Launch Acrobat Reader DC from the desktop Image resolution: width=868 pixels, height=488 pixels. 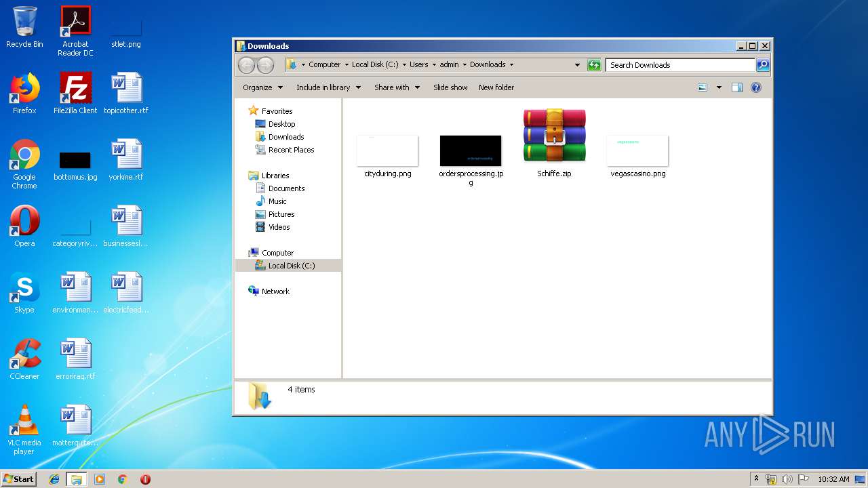tap(75, 31)
